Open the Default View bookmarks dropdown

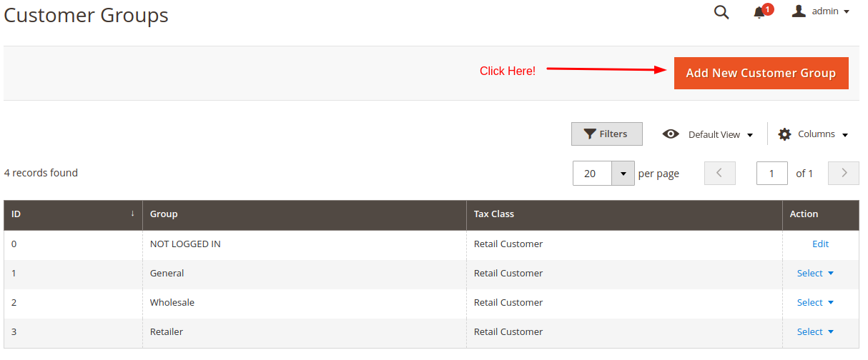721,134
